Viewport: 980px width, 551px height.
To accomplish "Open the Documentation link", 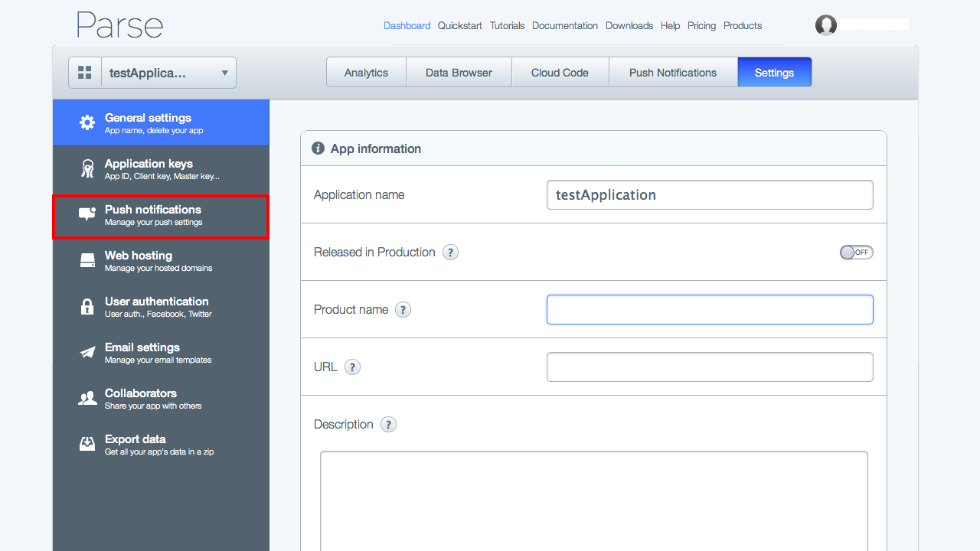I will click(565, 25).
